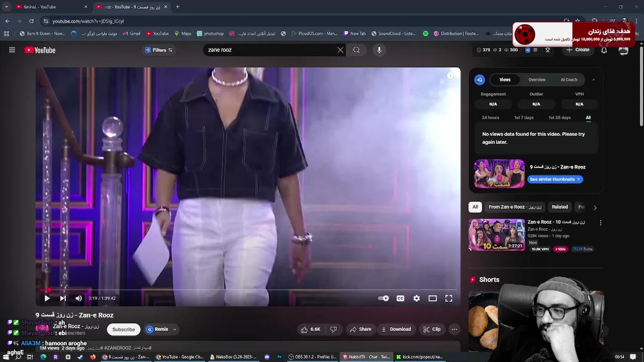644x362 pixels.
Task: Open the bookmarks apps grid
Action: (x=7, y=34)
